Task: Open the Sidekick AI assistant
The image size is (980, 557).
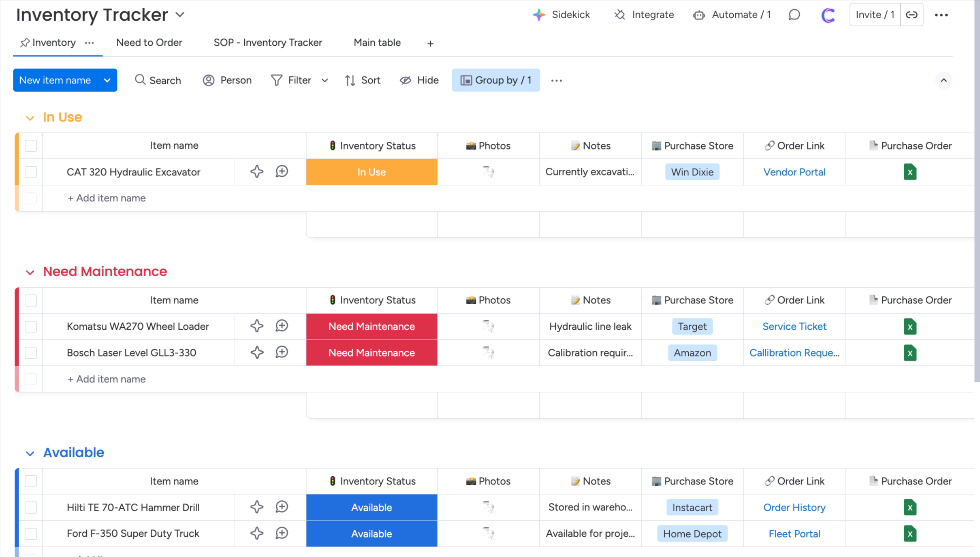Action: 561,15
